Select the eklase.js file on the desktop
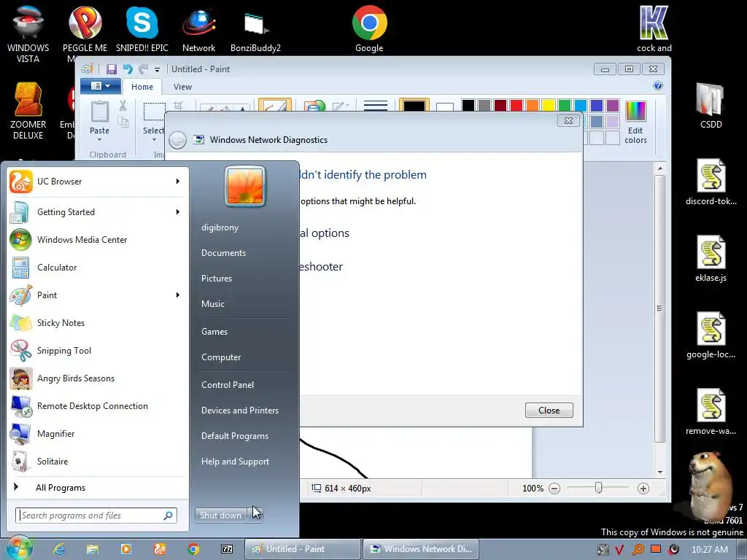This screenshot has width=747, height=560. pyautogui.click(x=711, y=259)
